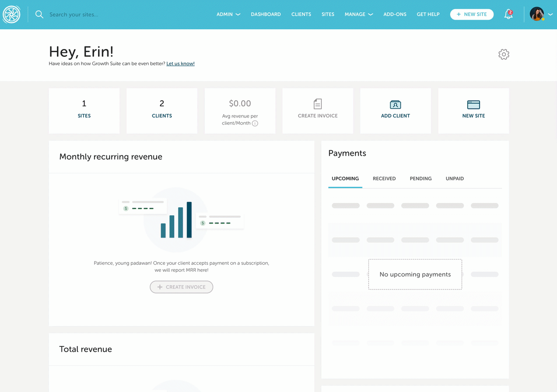Click the "Payments" panel heading
The image size is (557, 392).
tap(347, 153)
